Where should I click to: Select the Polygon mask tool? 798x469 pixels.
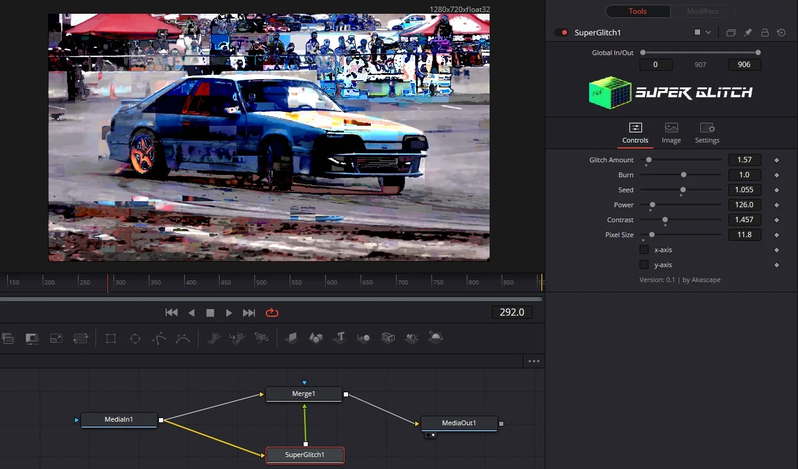pos(158,339)
